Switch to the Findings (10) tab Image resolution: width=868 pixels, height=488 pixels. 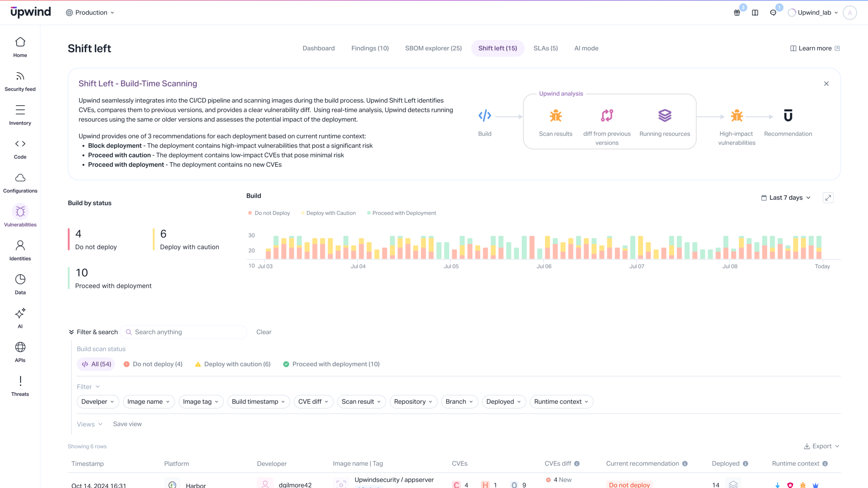(370, 48)
